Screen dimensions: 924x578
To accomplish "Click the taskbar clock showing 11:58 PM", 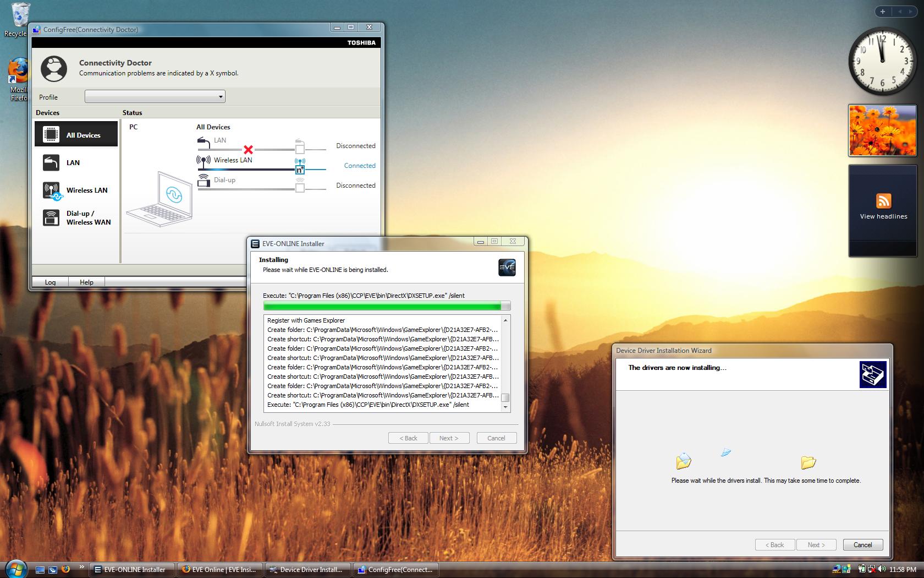I will click(x=902, y=570).
